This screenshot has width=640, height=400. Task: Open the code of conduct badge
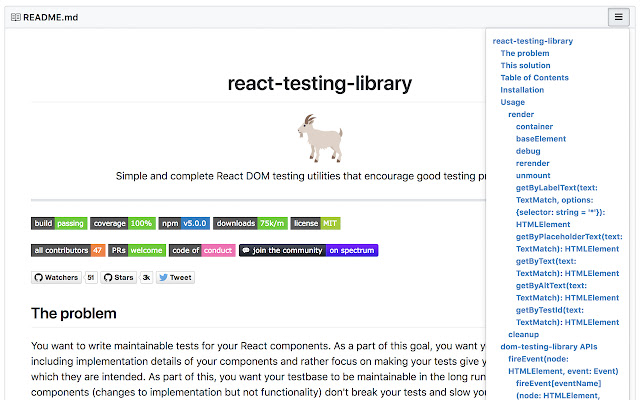pyautogui.click(x=203, y=250)
